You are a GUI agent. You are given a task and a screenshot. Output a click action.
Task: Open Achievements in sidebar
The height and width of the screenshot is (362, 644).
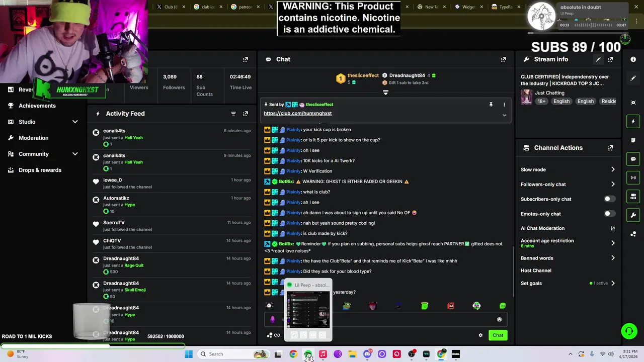pos(37,106)
